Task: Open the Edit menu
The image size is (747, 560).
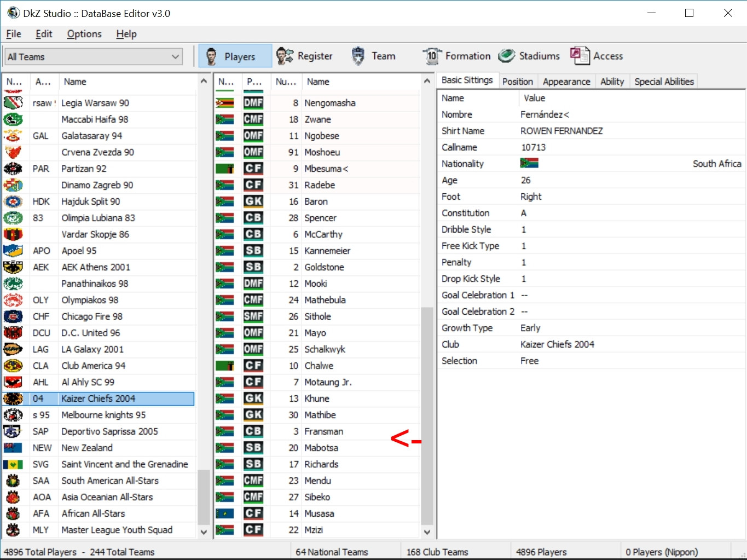Action: point(44,34)
